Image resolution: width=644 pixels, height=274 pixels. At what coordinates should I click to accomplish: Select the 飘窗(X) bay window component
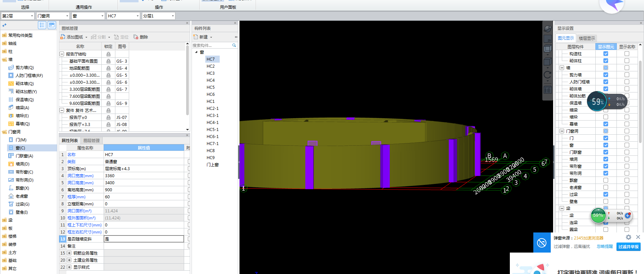(x=22, y=188)
